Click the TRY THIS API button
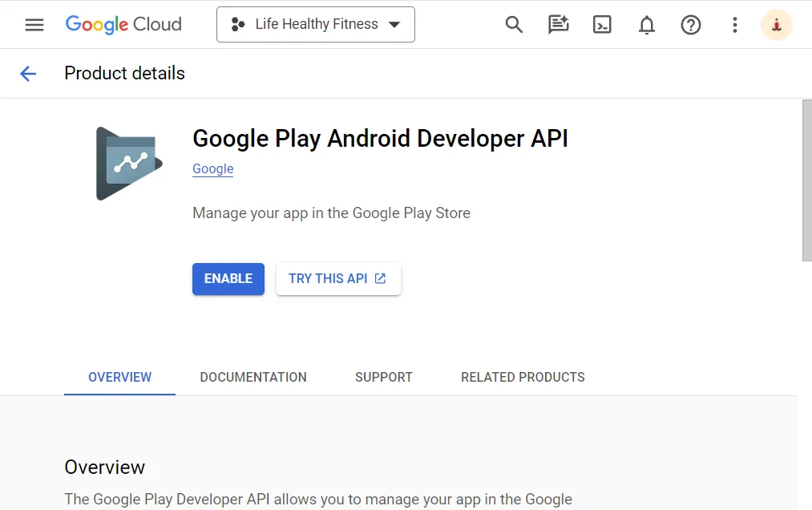Image resolution: width=812 pixels, height=510 pixels. click(338, 279)
